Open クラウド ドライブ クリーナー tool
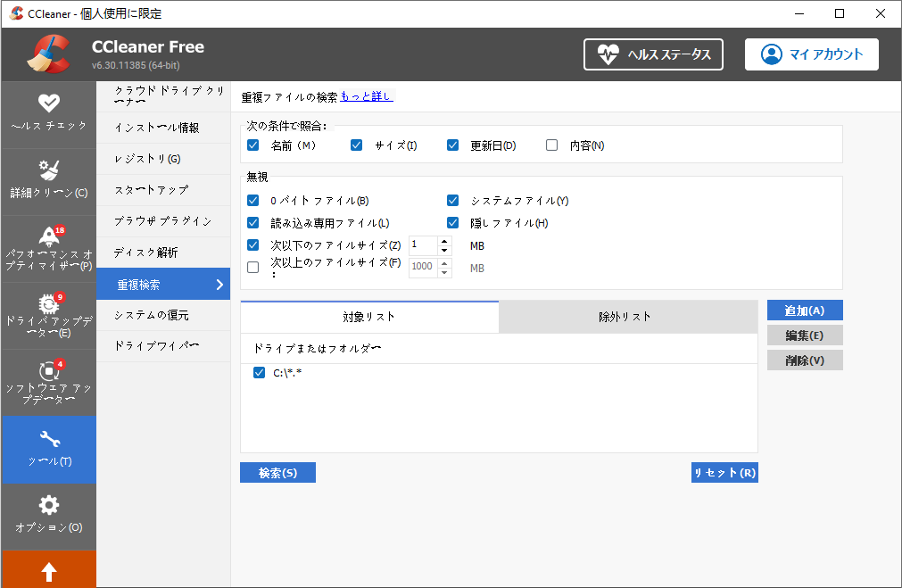 point(163,96)
